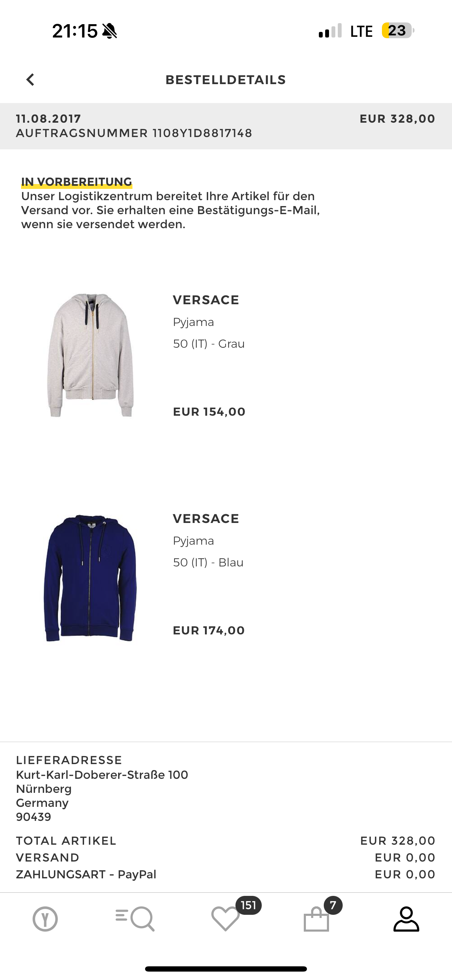The image size is (452, 980).
Task: Open the shopping bag icon
Action: 316,919
